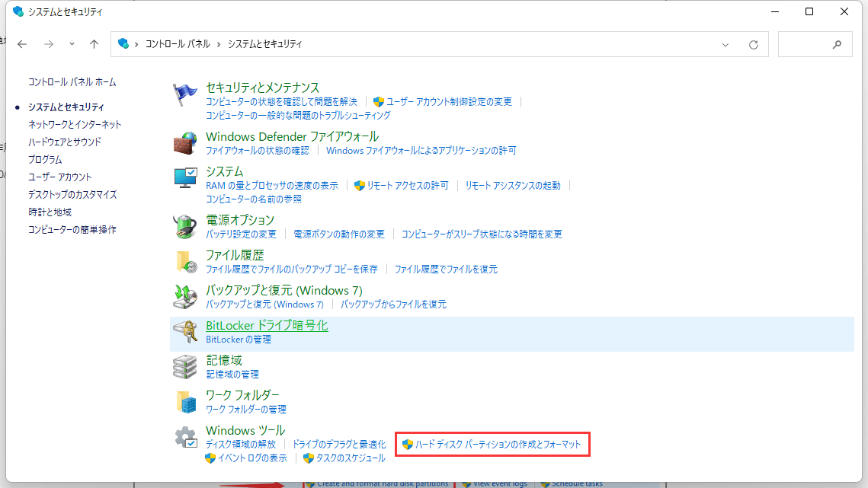This screenshot has width=868, height=488.
Task: Open Windows Defender Firewall via its brick-wall icon
Action: click(184, 143)
